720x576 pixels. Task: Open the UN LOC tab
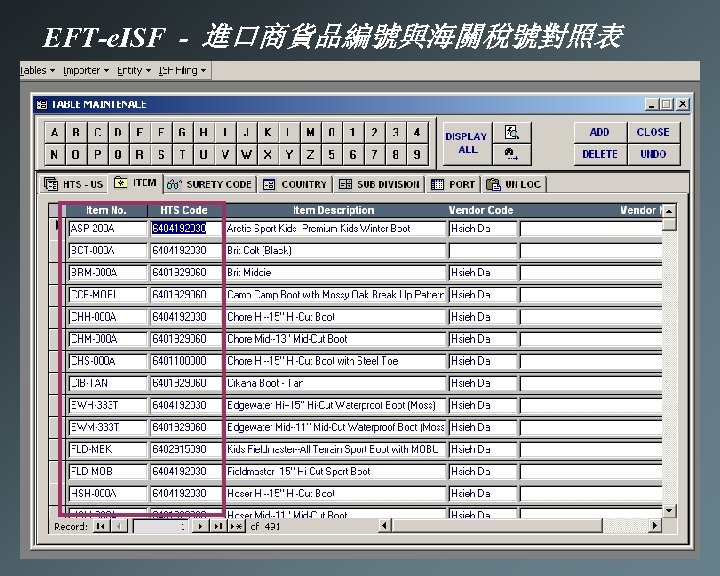(514, 184)
